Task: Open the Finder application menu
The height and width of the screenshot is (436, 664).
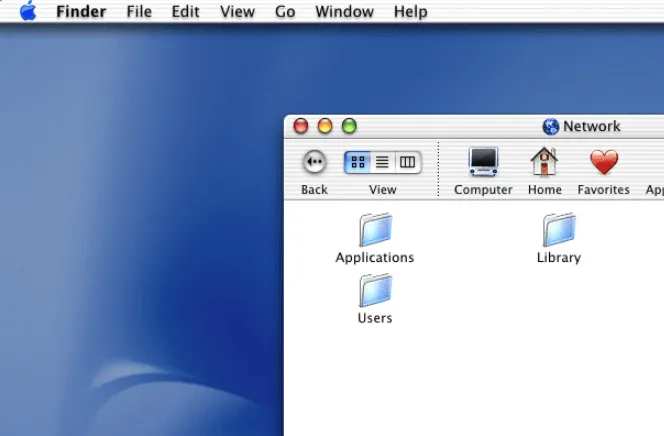Action: pyautogui.click(x=81, y=11)
